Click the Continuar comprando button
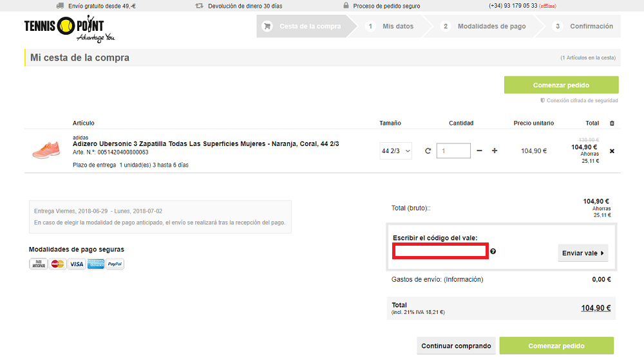 point(456,345)
